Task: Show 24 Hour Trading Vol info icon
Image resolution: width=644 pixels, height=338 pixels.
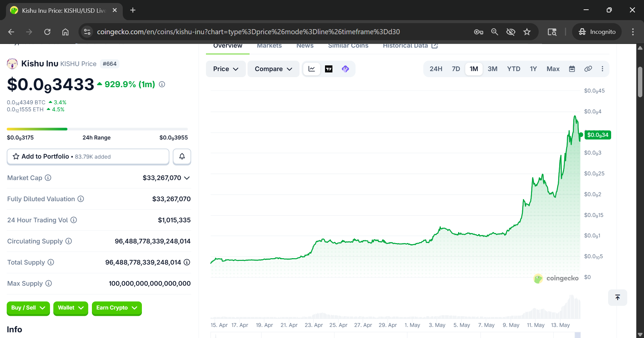Action: pyautogui.click(x=74, y=220)
